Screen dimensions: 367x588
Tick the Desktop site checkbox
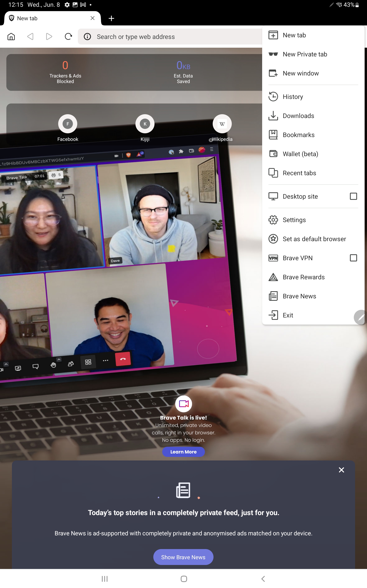[x=353, y=196]
